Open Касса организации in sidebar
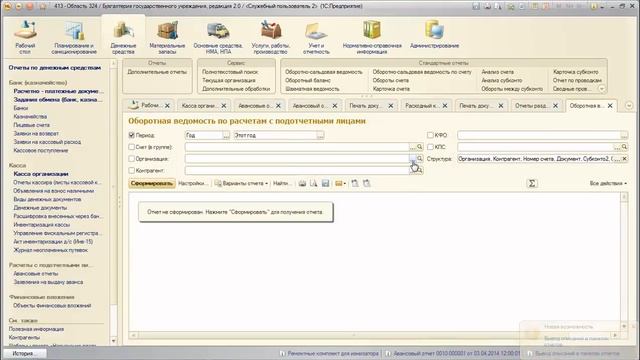The height and width of the screenshot is (360, 640). point(41,174)
